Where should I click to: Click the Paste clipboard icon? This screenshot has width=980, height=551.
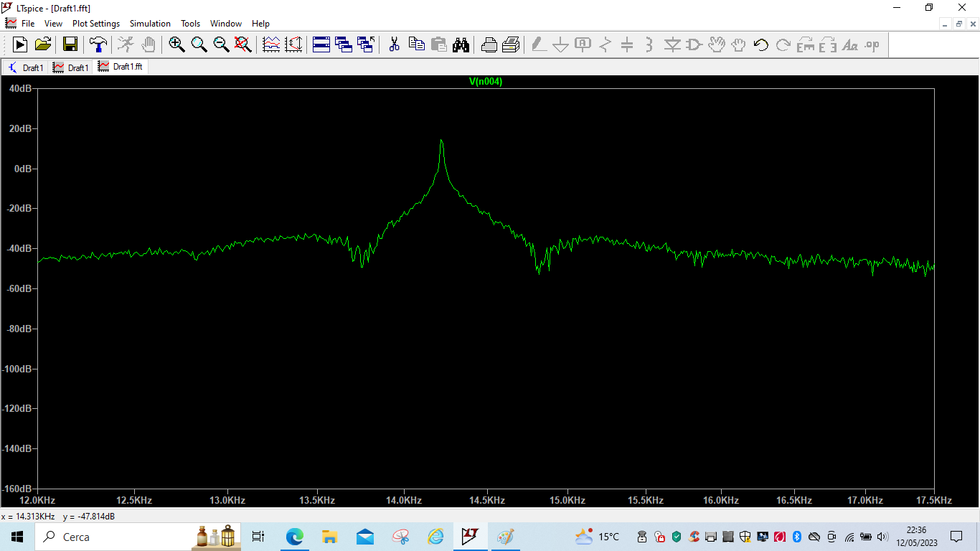[438, 44]
